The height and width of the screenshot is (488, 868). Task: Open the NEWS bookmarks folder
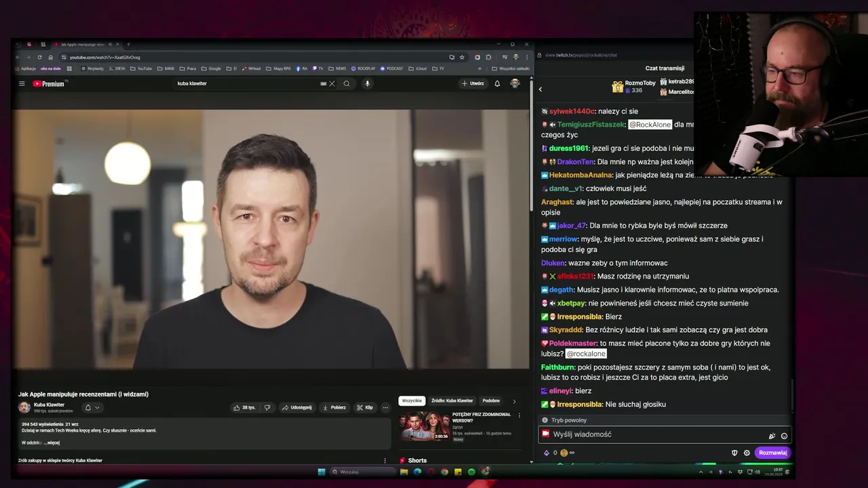pyautogui.click(x=337, y=68)
